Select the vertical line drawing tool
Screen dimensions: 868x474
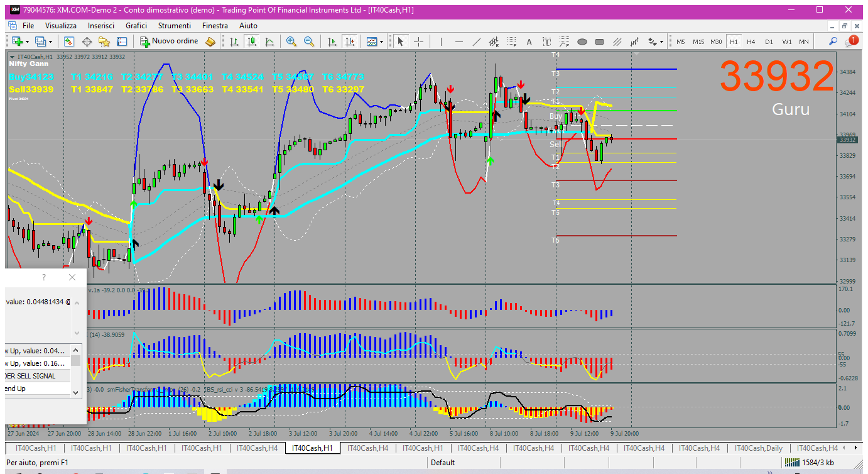tap(442, 41)
